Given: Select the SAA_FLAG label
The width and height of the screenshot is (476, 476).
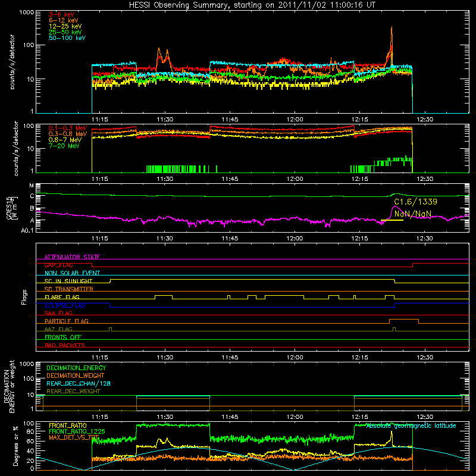Looking at the screenshot, I should 58,313.
